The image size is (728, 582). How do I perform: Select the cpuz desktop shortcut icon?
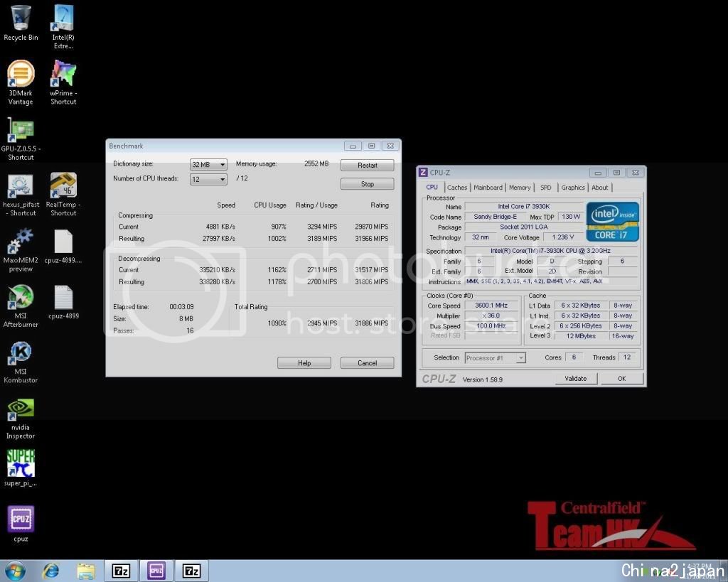(21, 524)
